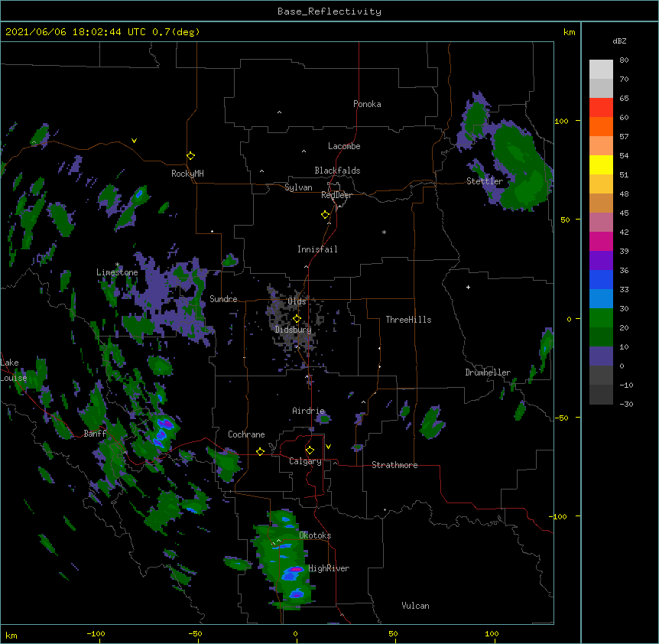Click the Drumheller label

click(x=488, y=372)
